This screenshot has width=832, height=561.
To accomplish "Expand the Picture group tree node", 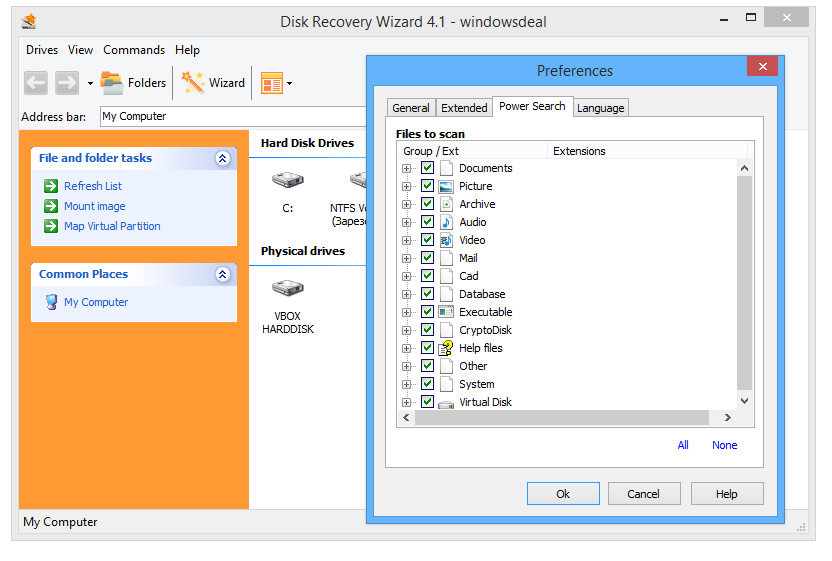I will [406, 187].
